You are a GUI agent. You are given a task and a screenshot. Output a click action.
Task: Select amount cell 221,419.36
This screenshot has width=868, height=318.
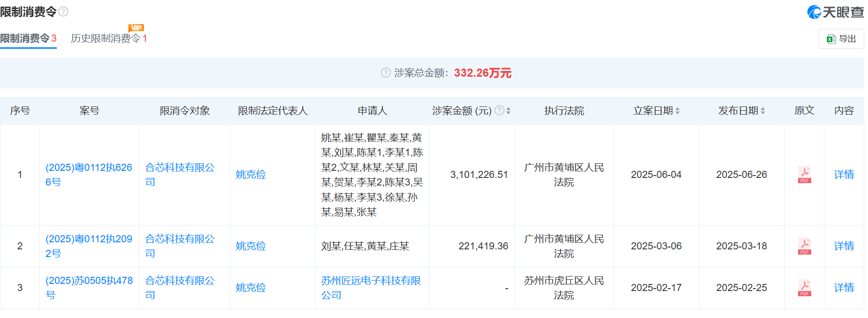point(483,246)
